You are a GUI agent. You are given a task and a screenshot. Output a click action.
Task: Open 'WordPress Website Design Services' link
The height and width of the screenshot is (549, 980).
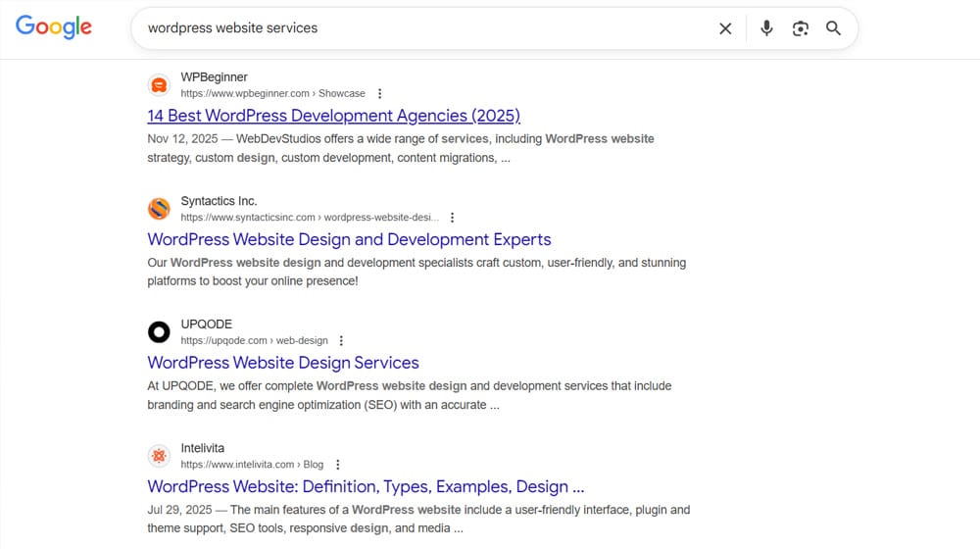click(283, 363)
